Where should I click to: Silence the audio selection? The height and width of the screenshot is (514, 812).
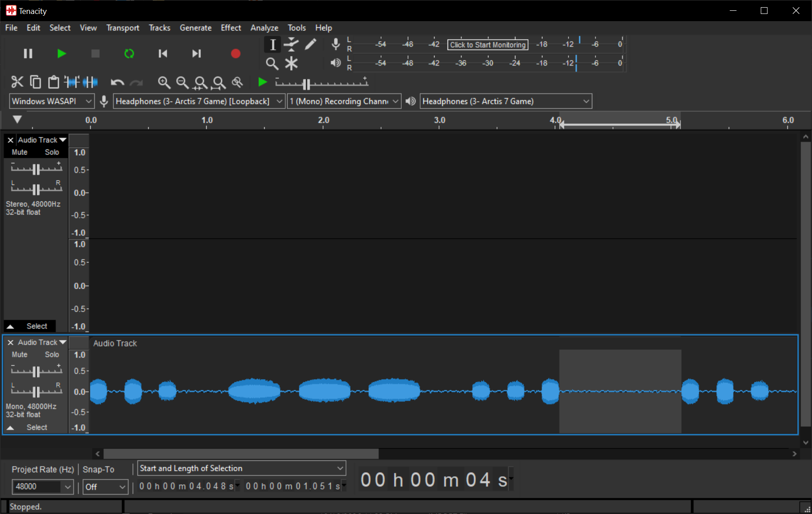[90, 82]
